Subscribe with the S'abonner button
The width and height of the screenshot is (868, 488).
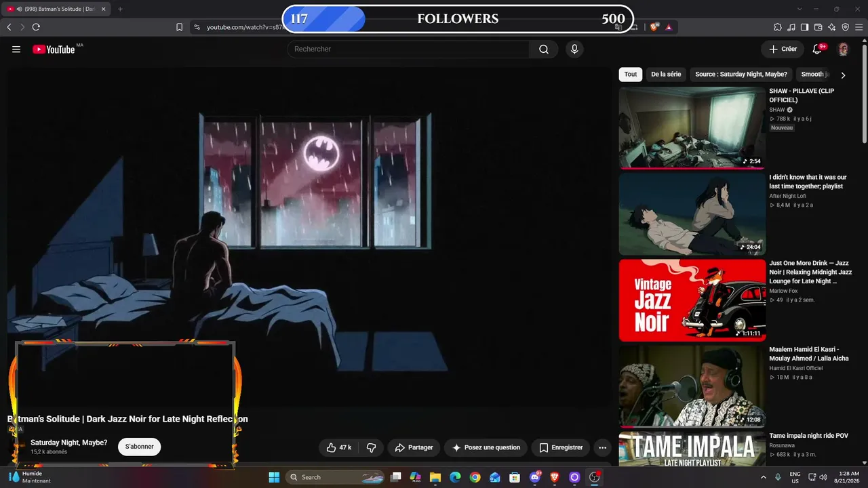(139, 447)
